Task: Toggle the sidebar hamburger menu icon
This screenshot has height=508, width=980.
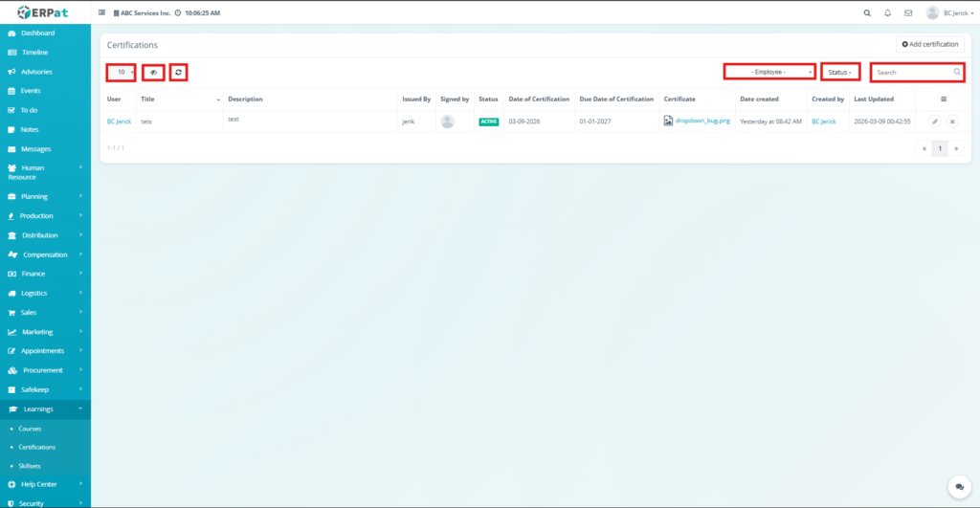Action: pos(102,13)
